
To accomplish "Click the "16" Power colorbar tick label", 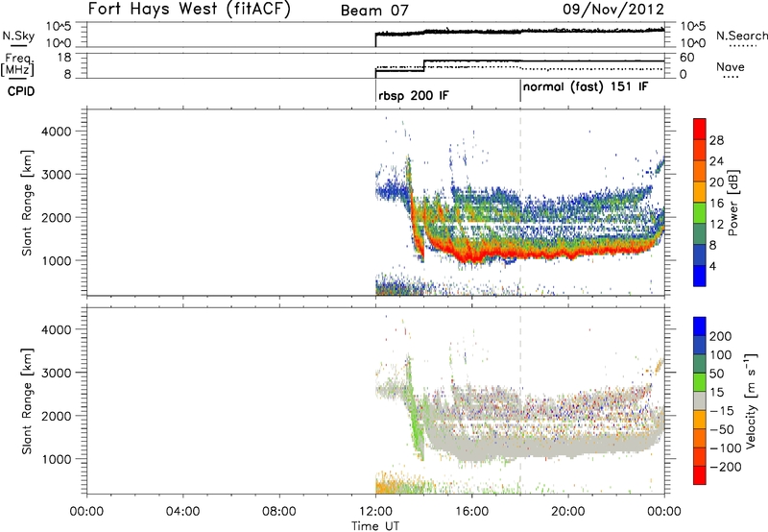I will 716,204.
